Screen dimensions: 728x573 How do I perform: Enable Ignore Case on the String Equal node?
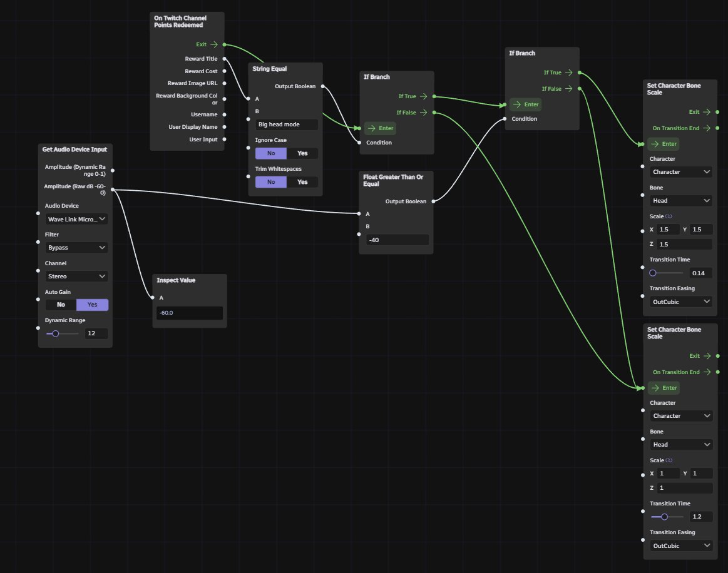pos(302,153)
